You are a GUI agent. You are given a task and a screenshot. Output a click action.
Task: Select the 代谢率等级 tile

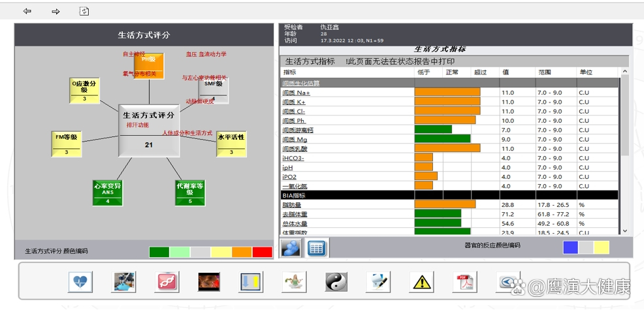pos(190,193)
